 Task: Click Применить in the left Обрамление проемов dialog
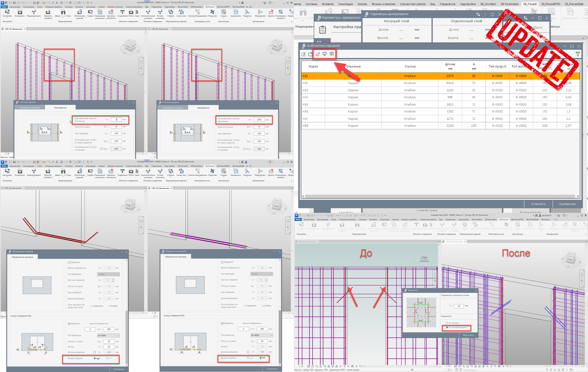coord(119,369)
